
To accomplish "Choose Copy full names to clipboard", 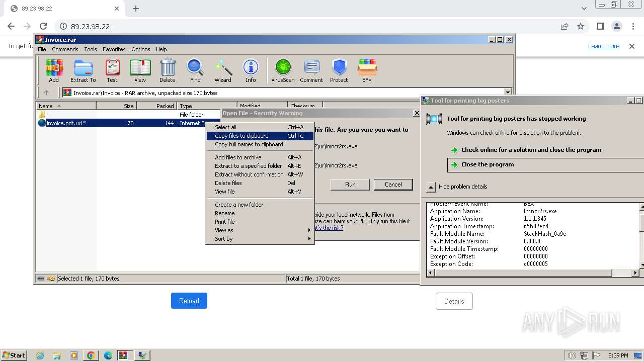I will coord(260,144).
